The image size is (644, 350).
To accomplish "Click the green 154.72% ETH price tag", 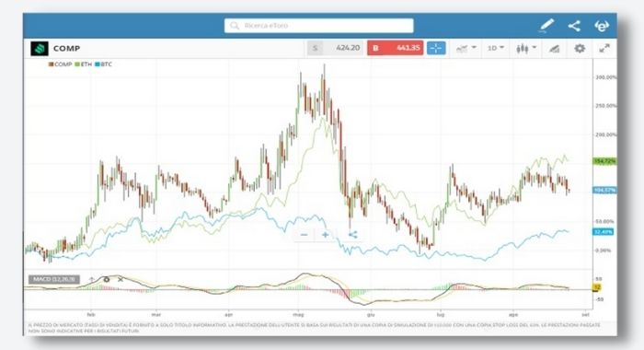I will tap(605, 161).
